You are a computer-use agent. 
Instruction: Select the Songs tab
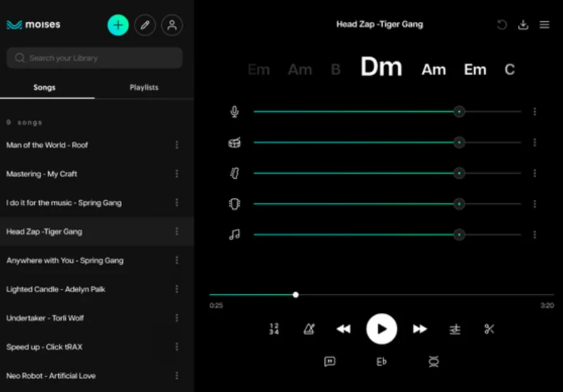click(44, 87)
